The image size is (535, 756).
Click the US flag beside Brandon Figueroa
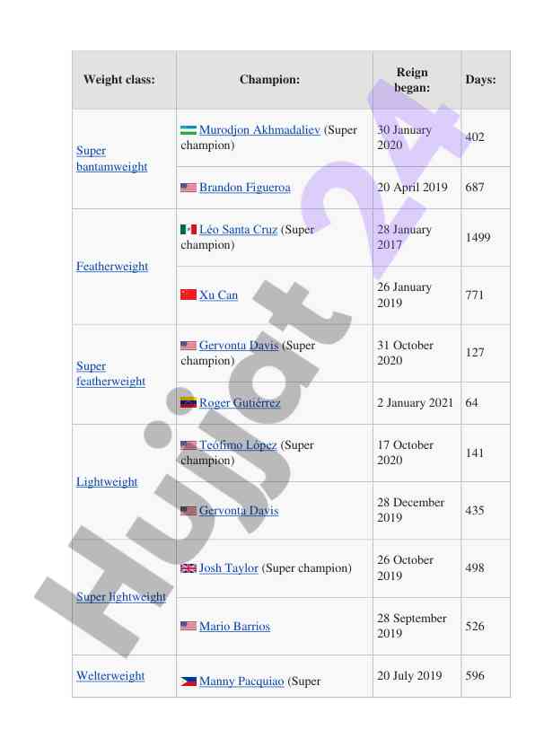click(188, 188)
